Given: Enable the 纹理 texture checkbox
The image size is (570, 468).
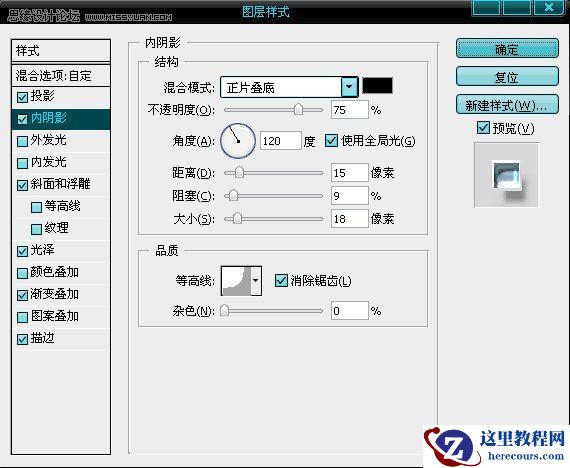Looking at the screenshot, I should 36,229.
